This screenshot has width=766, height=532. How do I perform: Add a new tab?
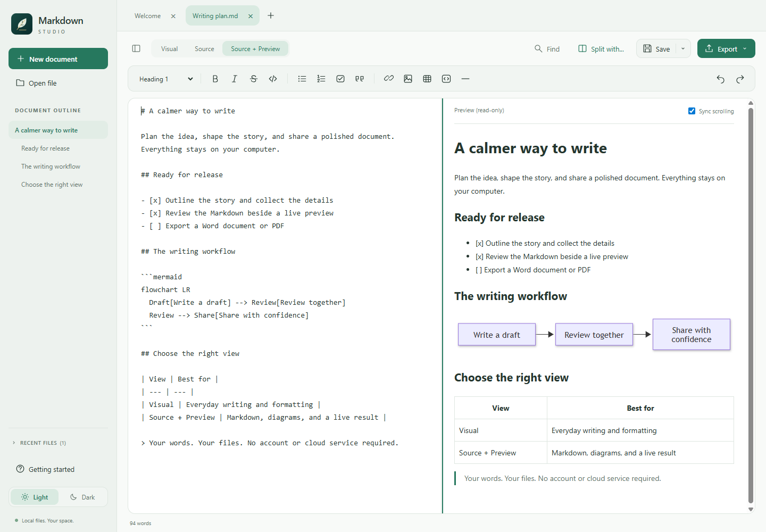271,15
